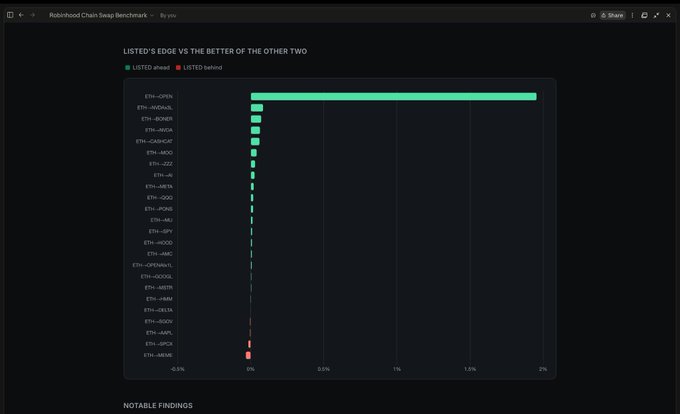680x414 pixels.
Task: Toggle the sidebar panel icon
Action: click(10, 15)
